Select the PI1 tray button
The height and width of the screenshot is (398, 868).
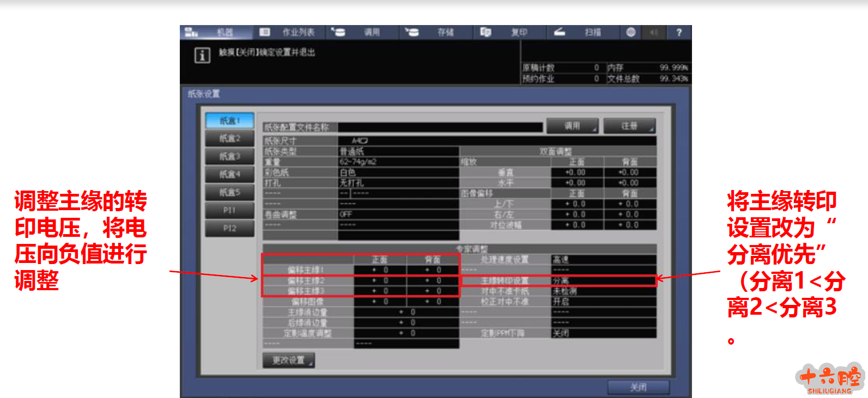(229, 210)
